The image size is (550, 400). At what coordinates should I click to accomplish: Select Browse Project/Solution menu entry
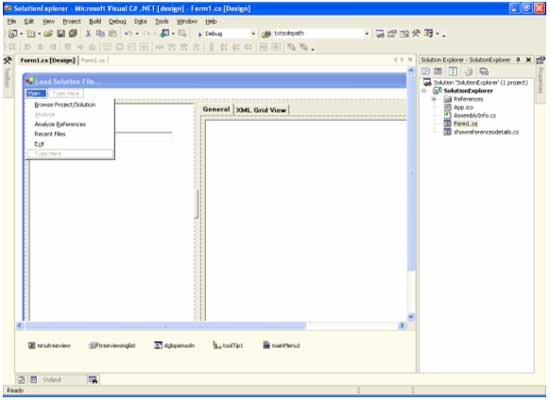click(65, 105)
